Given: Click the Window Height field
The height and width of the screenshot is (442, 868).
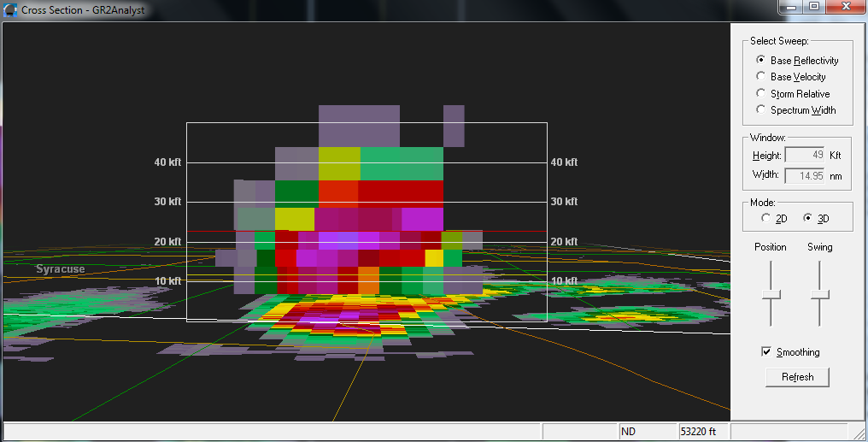Looking at the screenshot, I should (804, 155).
